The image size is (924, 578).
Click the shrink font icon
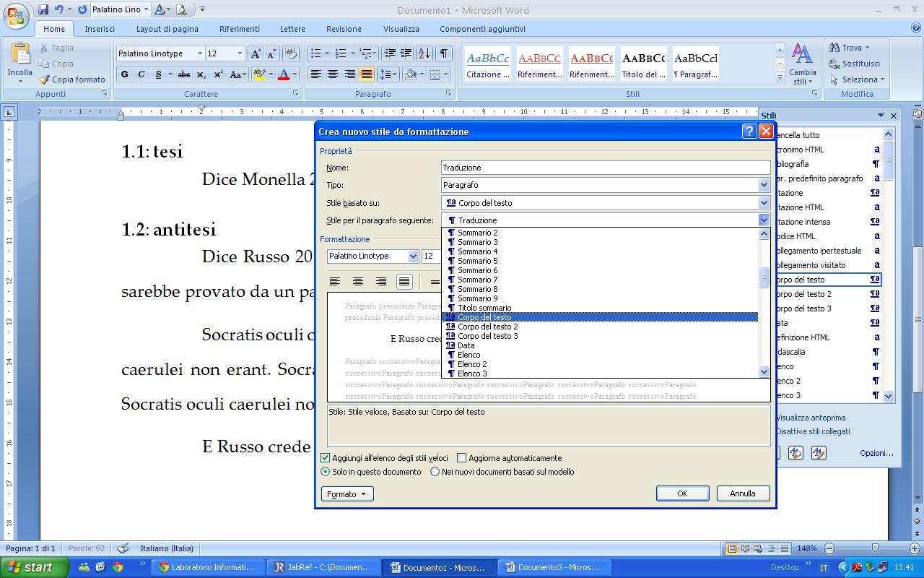pyautogui.click(x=271, y=54)
